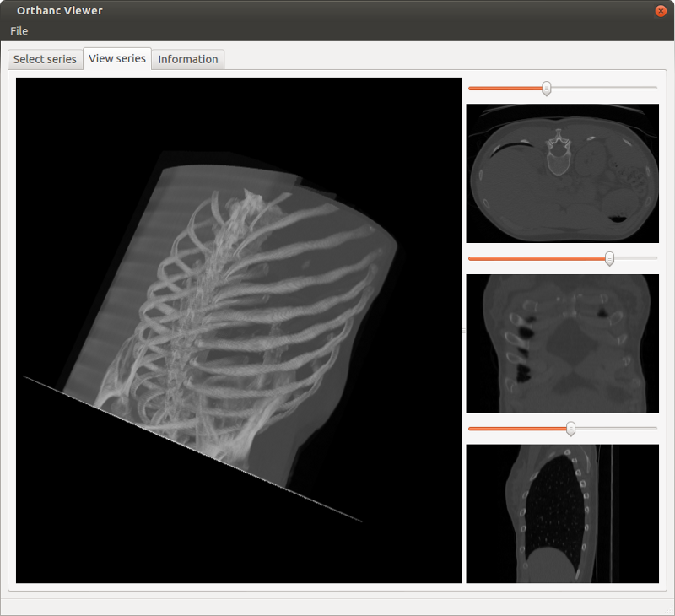
Task: Select the View series tab
Action: pos(117,58)
